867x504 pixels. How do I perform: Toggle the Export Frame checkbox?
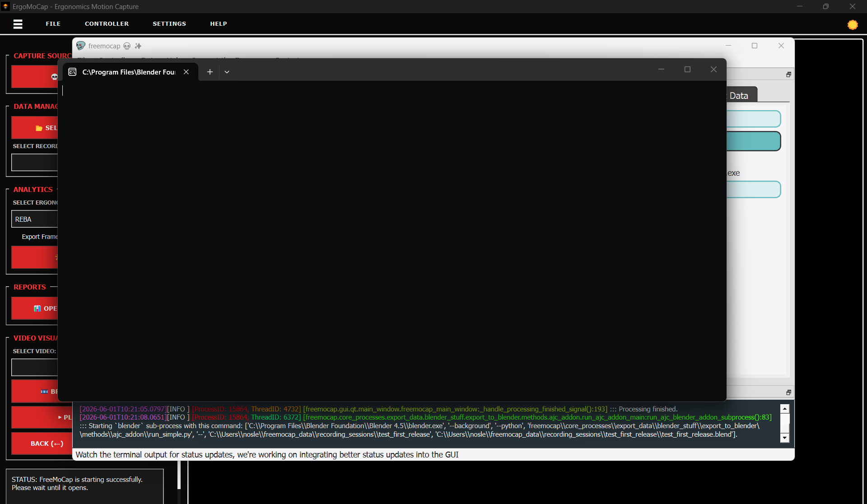point(16,237)
